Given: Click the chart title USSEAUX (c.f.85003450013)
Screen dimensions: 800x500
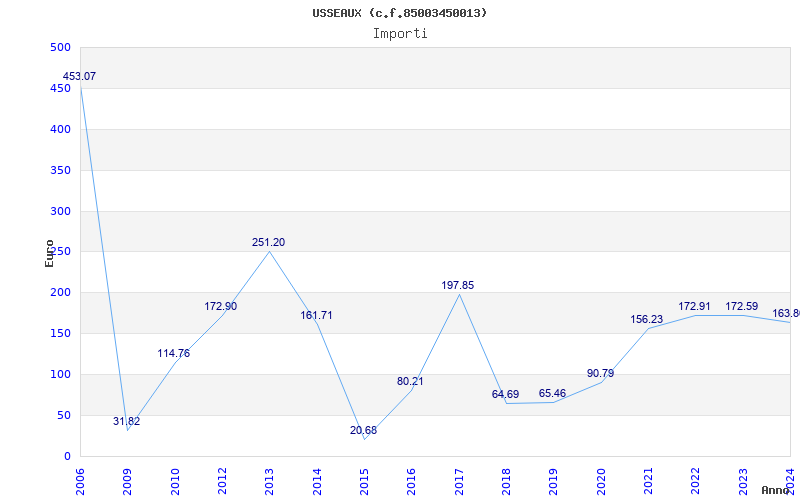Looking at the screenshot, I should [x=399, y=13].
